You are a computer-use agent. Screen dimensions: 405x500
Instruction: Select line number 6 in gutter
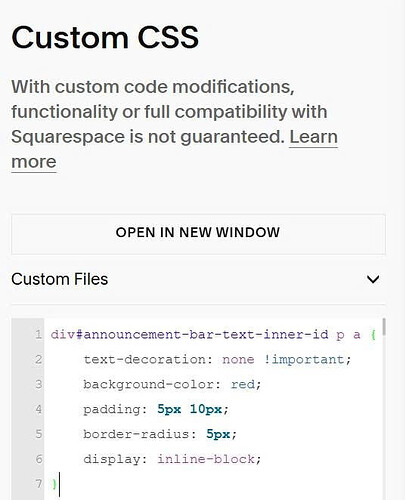click(39, 459)
